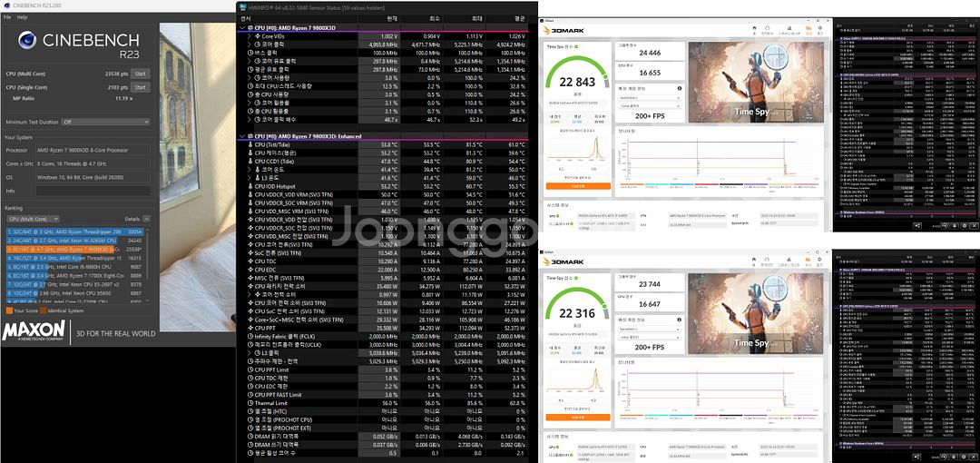Image resolution: width=980 pixels, height=463 pixels.
Task: Open the File menu in Cinebench
Action: click(x=7, y=17)
